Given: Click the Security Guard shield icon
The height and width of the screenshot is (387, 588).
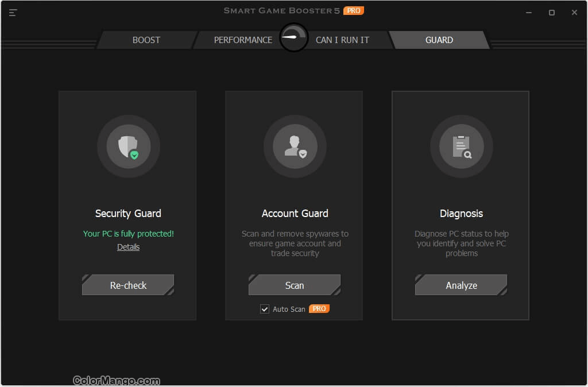Looking at the screenshot, I should tap(127, 146).
